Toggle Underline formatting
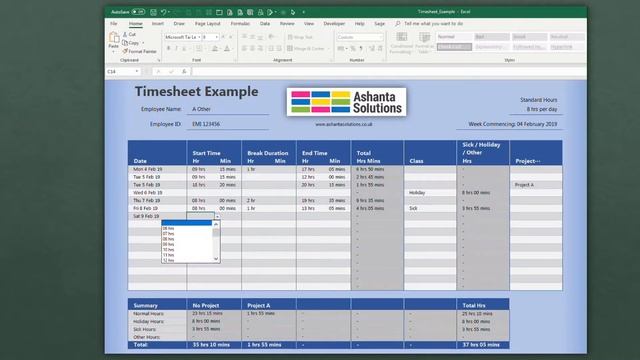The height and width of the screenshot is (360, 640). tap(184, 49)
